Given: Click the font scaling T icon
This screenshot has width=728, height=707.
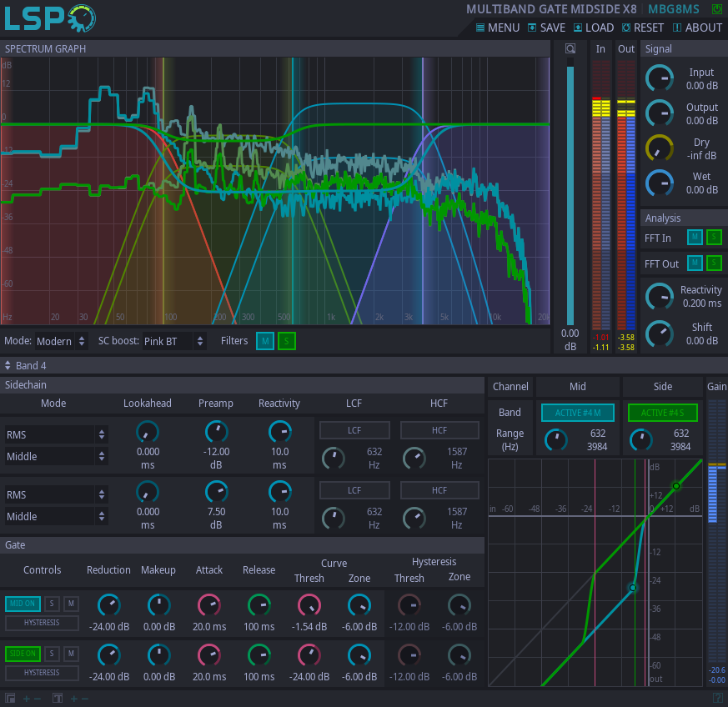Looking at the screenshot, I should tap(58, 698).
